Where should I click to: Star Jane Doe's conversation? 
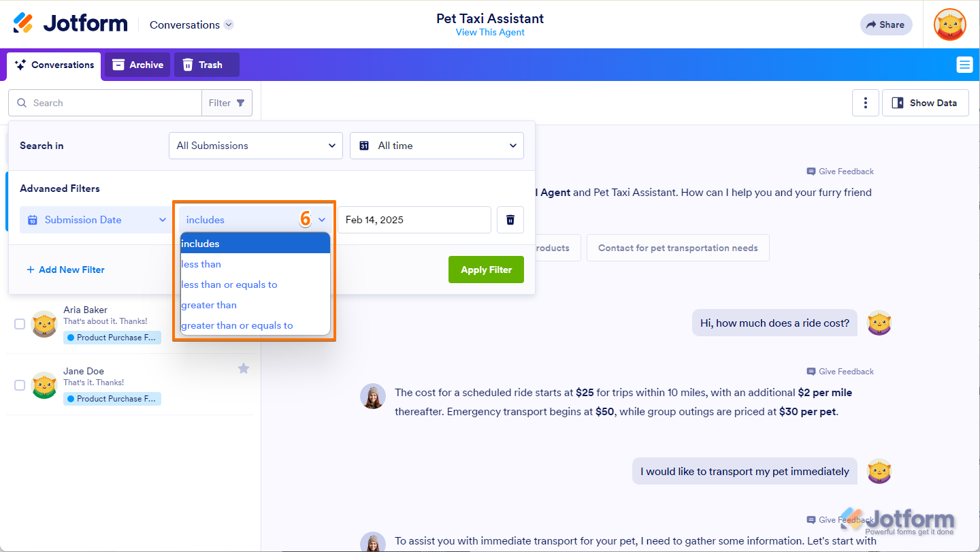(x=244, y=368)
